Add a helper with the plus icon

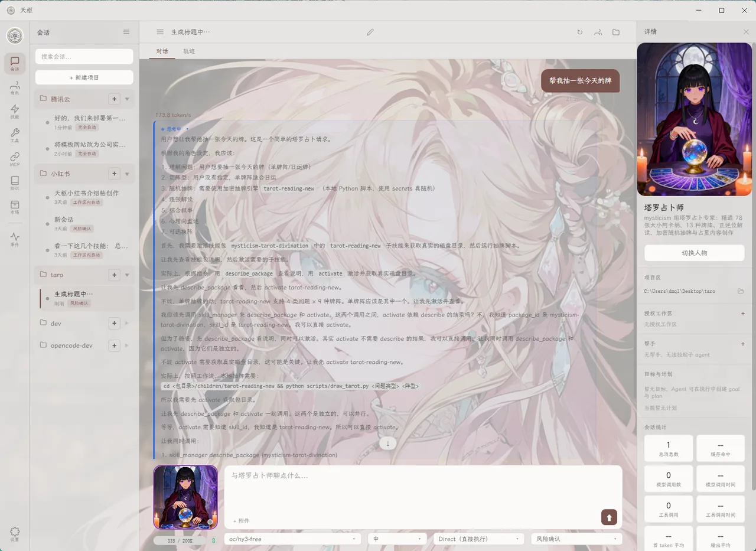point(743,344)
